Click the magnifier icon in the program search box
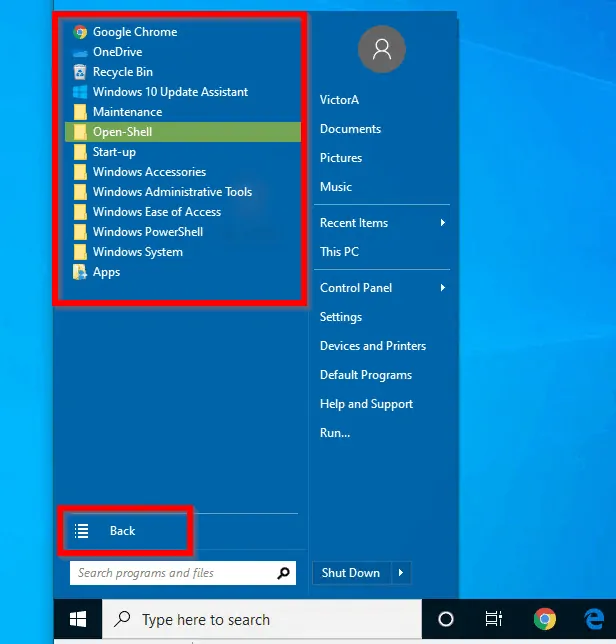The width and height of the screenshot is (616, 644). [x=284, y=573]
